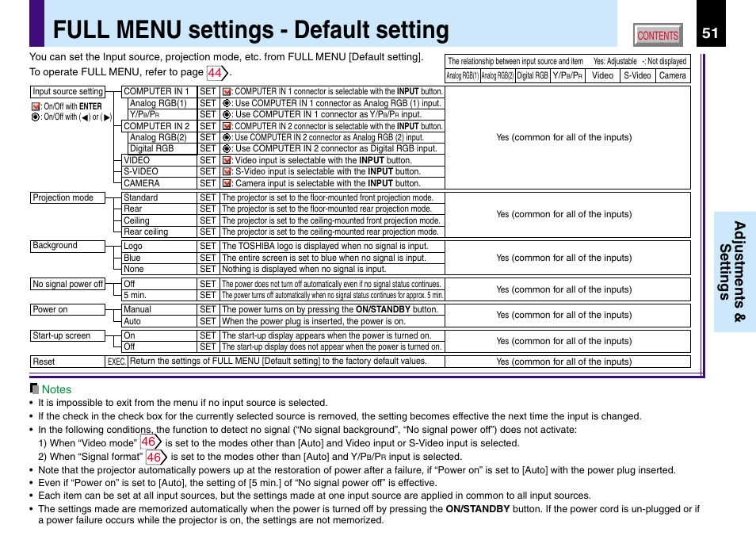Click the Digital RGB column header
The image size is (756, 536).
pos(533,76)
